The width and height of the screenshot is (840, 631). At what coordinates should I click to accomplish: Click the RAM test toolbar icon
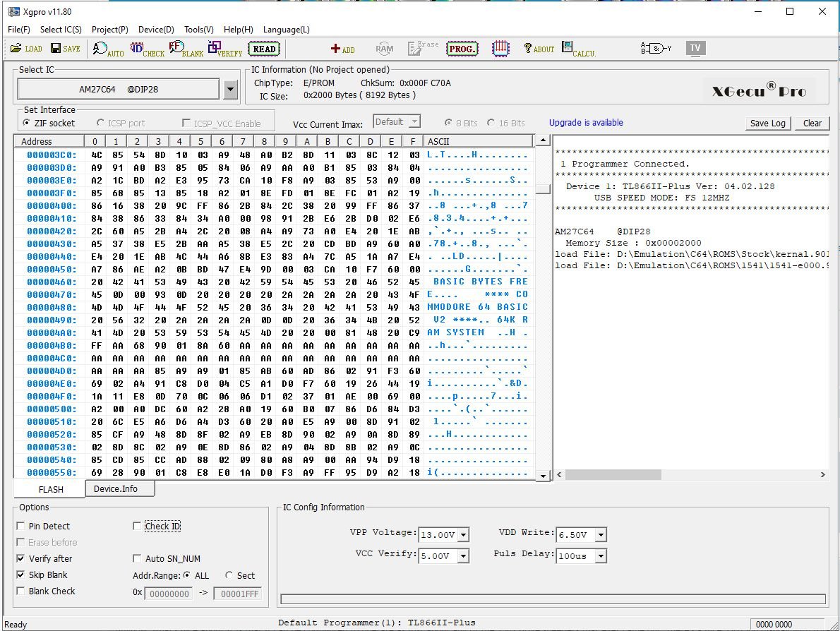point(384,49)
